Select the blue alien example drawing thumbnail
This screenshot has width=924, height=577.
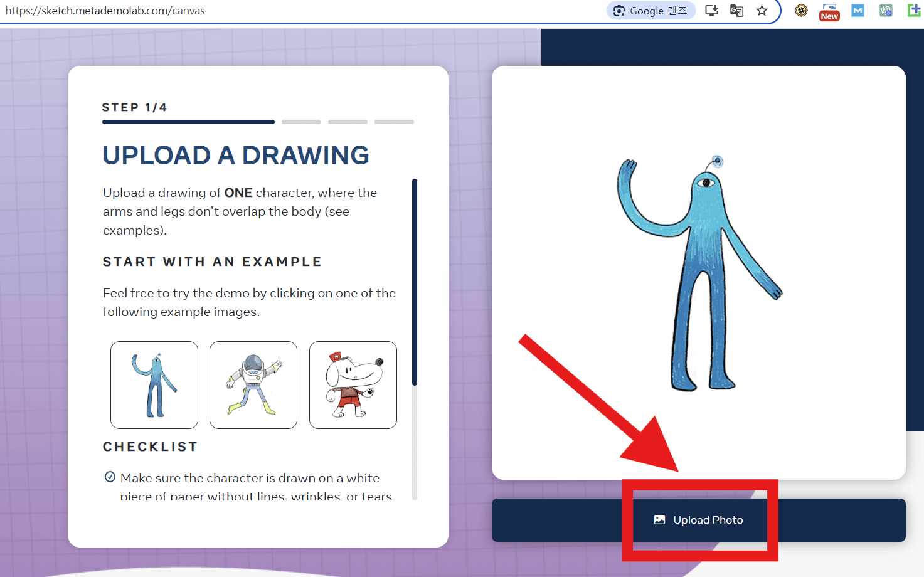point(154,385)
